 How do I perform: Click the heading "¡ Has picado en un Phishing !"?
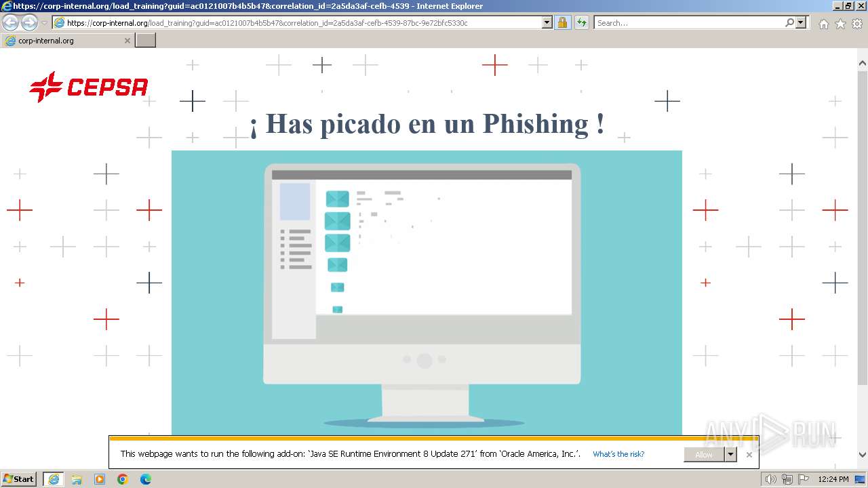(427, 124)
